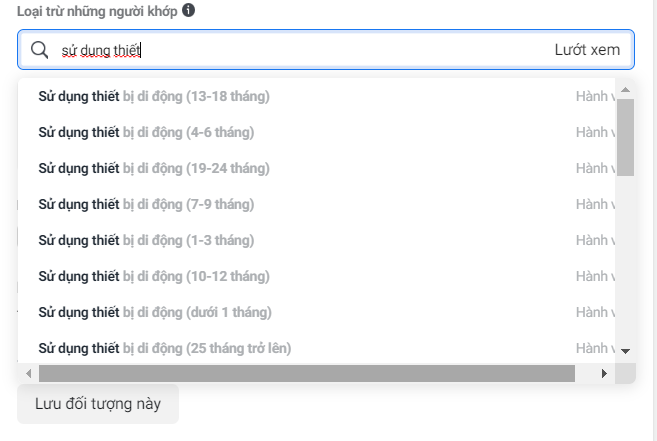Click the vertical scrollbar thumb
This screenshot has height=441, width=657.
(x=626, y=137)
